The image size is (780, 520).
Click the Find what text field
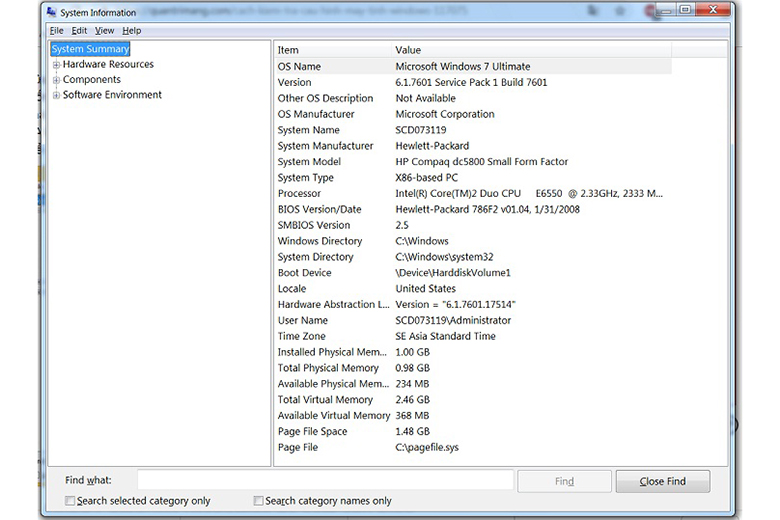325,481
